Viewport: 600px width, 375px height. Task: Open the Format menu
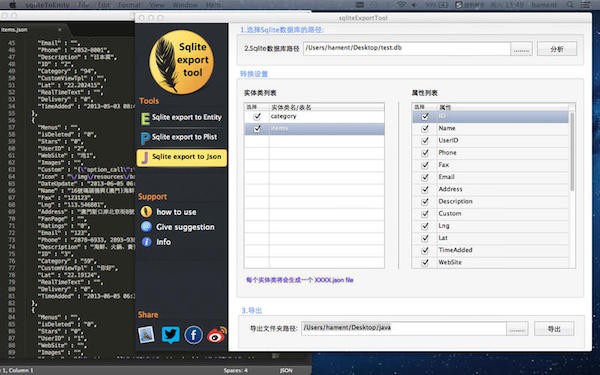[x=129, y=5]
